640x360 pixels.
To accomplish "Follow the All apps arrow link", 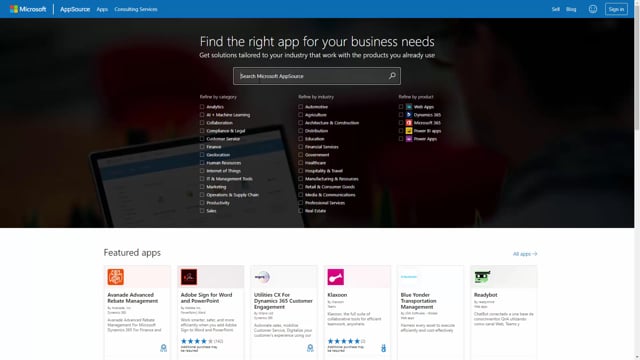I will [525, 254].
